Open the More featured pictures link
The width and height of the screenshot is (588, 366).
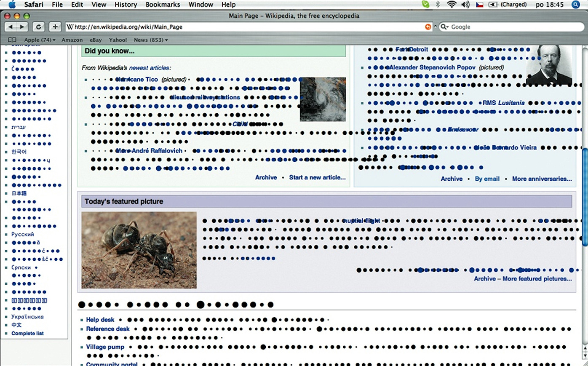click(537, 279)
